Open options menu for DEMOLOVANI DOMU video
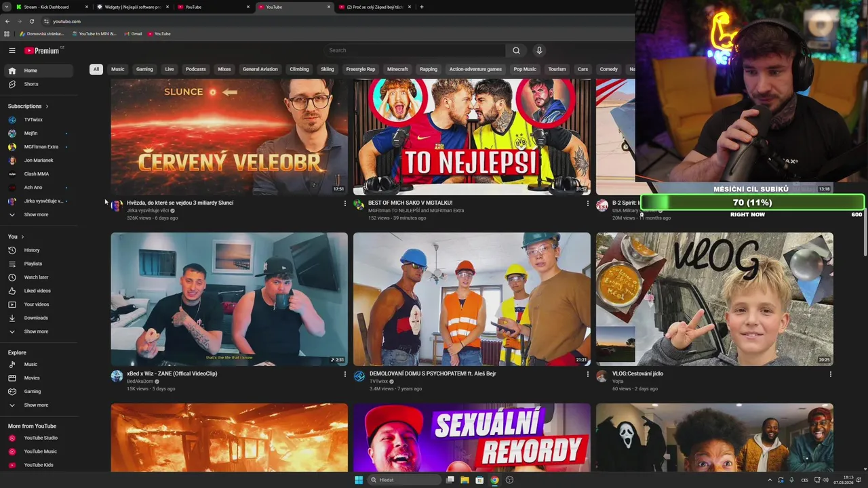The width and height of the screenshot is (868, 488). 587,374
